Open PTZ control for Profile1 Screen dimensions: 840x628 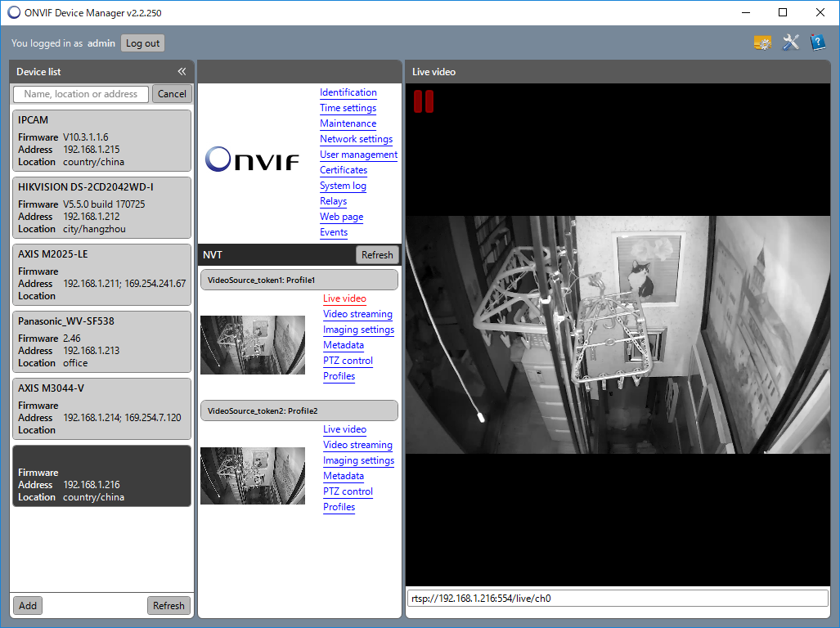coord(348,361)
